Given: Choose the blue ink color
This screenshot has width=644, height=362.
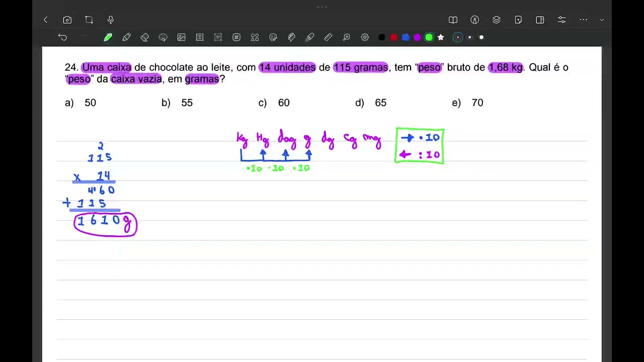Looking at the screenshot, I should (x=406, y=37).
